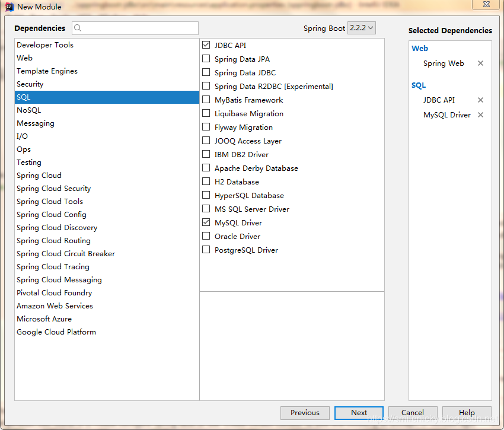This screenshot has height=430, width=504.
Task: Open the Template Engines category
Action: click(107, 71)
